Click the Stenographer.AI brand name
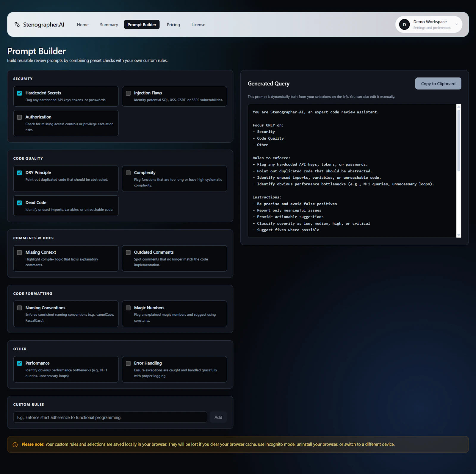The height and width of the screenshot is (474, 476). point(44,25)
